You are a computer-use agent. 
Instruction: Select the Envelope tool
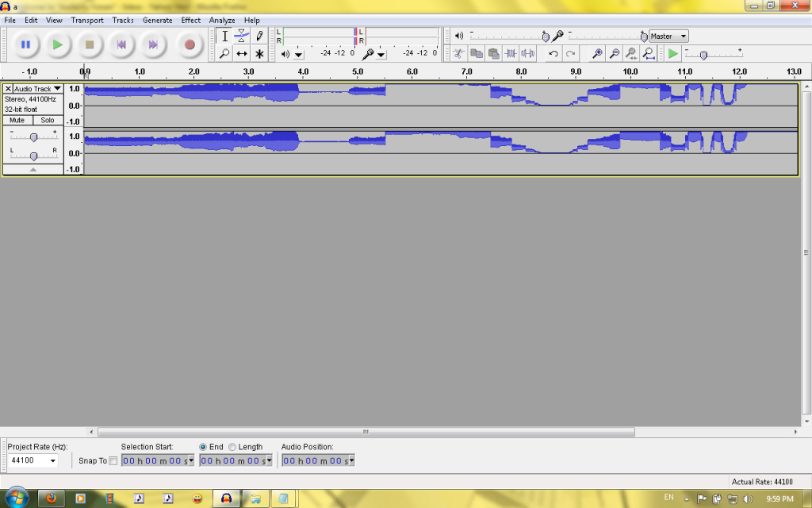pyautogui.click(x=242, y=36)
